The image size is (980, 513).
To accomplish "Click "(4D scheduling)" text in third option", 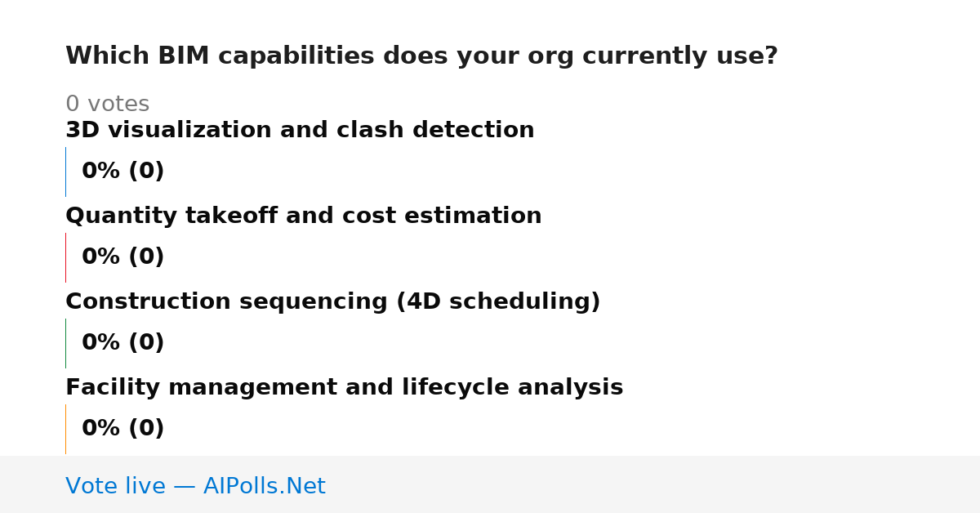I will tap(498, 302).
